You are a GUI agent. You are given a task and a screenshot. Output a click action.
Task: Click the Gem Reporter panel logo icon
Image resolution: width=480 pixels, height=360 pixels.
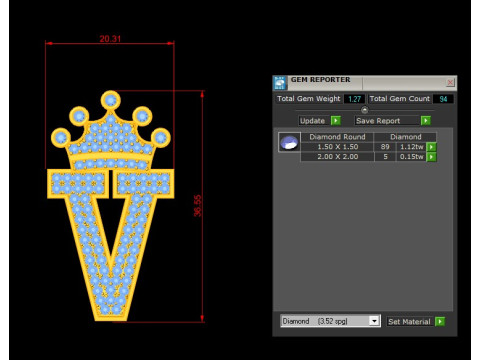pos(280,83)
